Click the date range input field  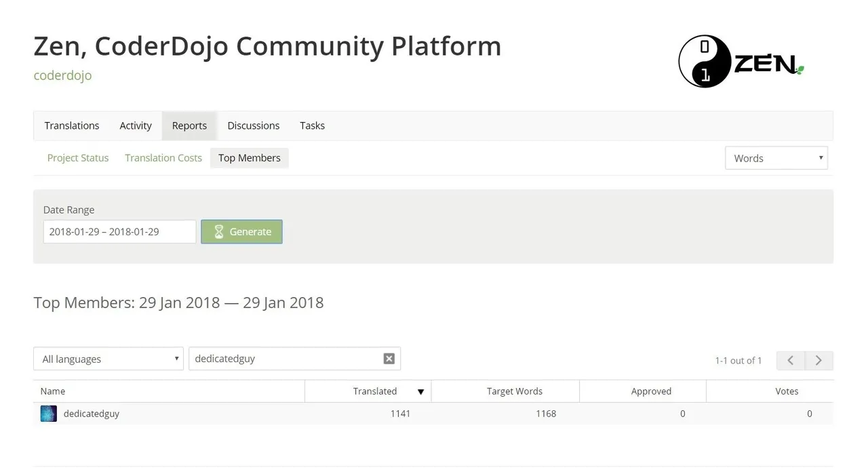[120, 231]
